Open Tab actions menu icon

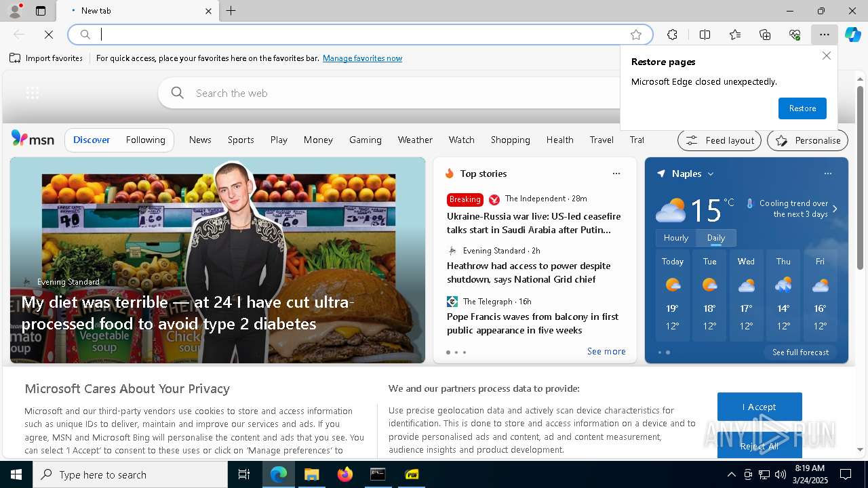(41, 11)
